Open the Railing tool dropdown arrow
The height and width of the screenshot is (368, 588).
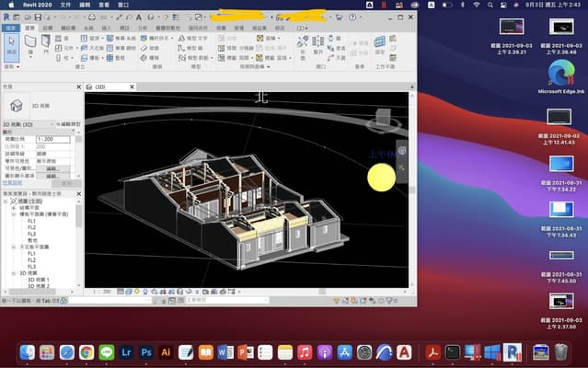(172, 39)
